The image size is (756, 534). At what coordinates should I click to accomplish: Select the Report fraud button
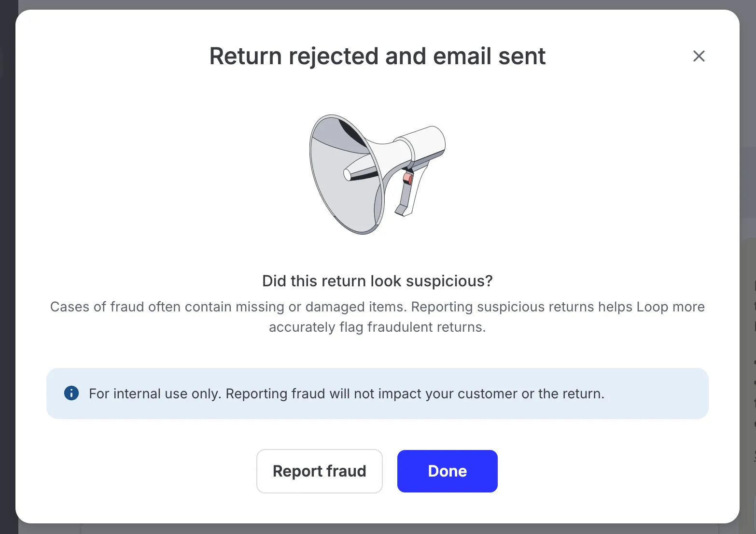pos(320,471)
